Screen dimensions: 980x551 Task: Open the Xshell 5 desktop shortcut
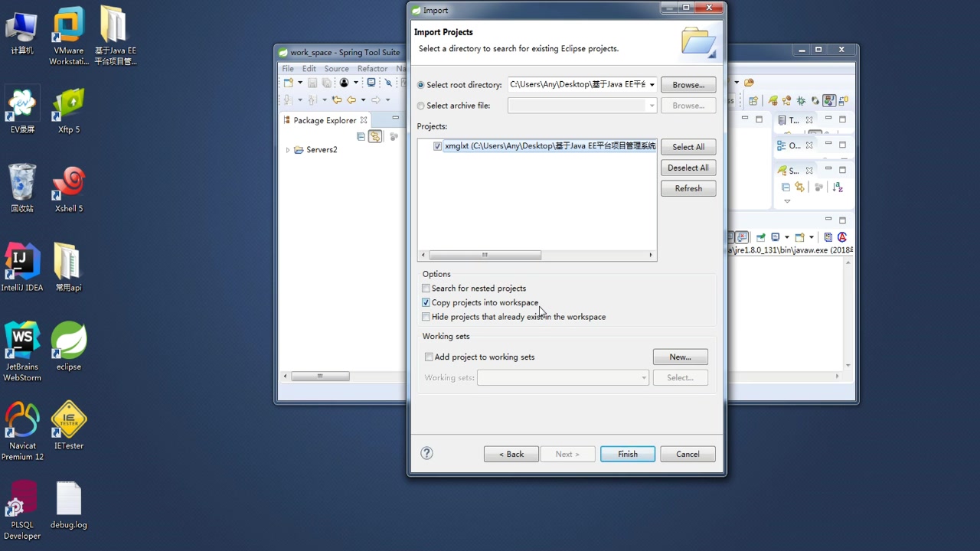click(69, 189)
